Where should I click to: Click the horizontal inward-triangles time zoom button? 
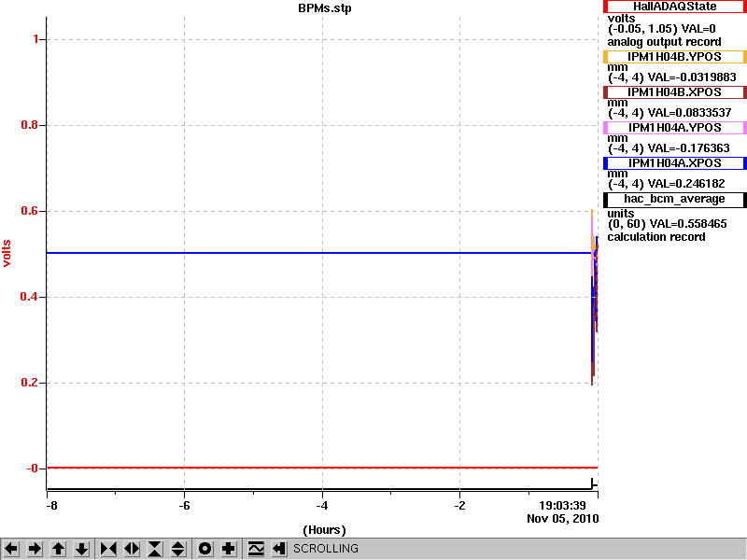108,549
